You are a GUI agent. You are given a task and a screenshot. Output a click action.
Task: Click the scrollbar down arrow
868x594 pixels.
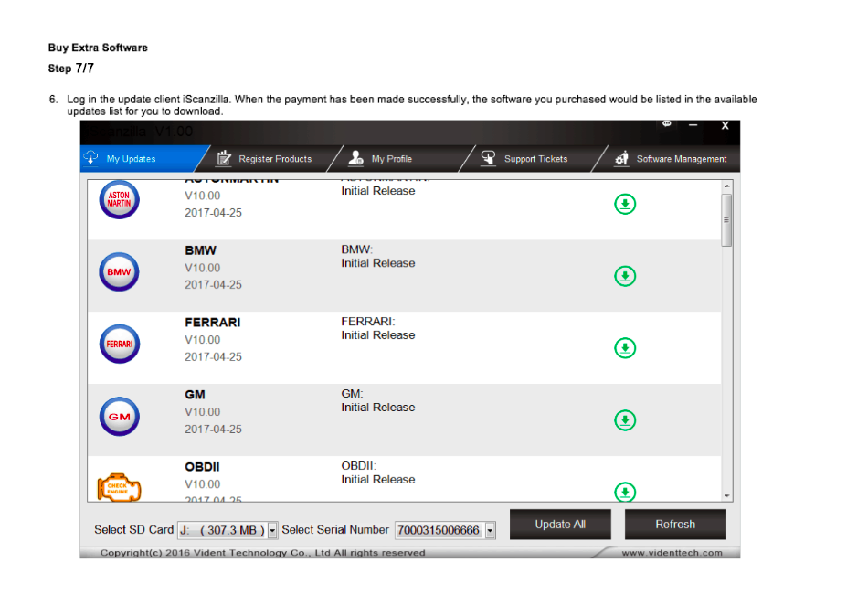[727, 495]
